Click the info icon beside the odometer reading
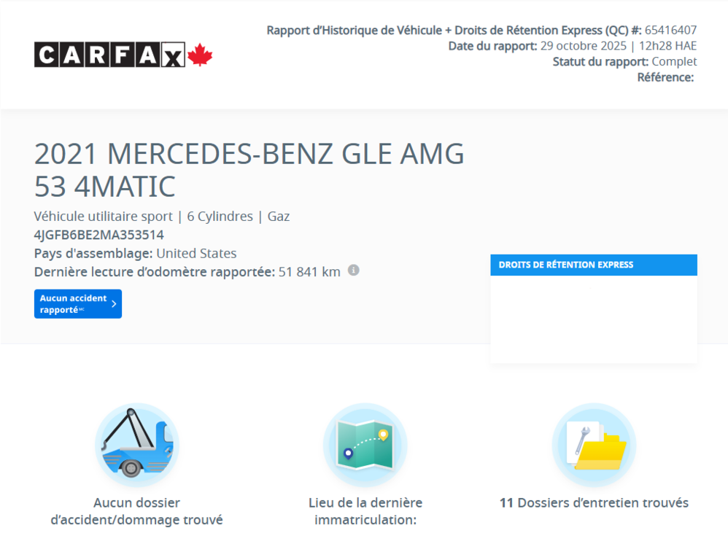This screenshot has width=728, height=560. [355, 271]
